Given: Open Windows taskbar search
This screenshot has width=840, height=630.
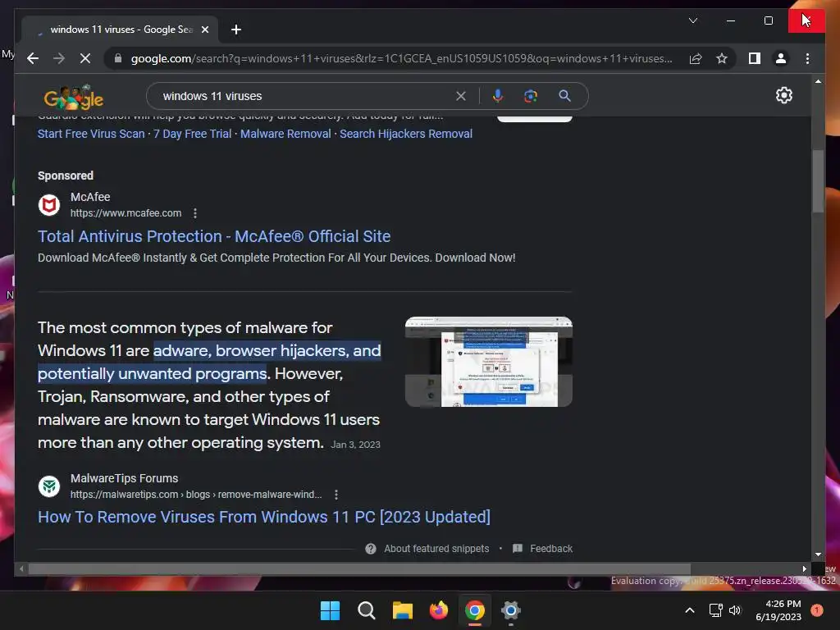Looking at the screenshot, I should click(x=367, y=610).
